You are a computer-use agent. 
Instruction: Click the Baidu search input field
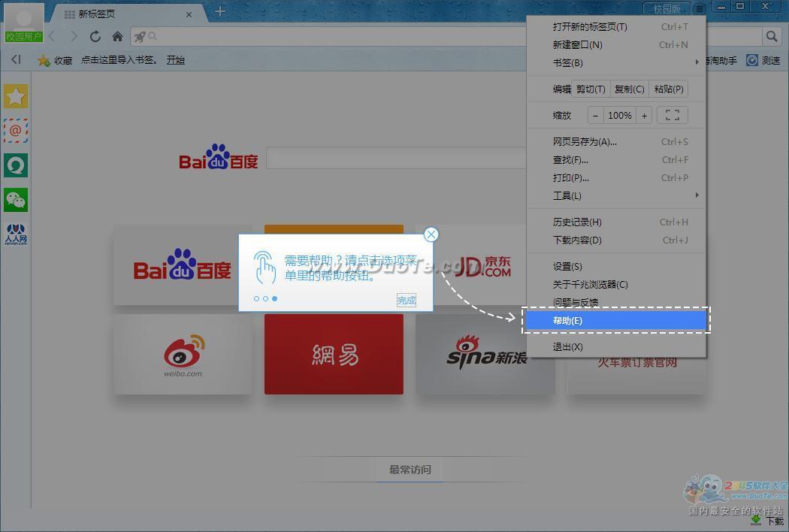[x=396, y=158]
